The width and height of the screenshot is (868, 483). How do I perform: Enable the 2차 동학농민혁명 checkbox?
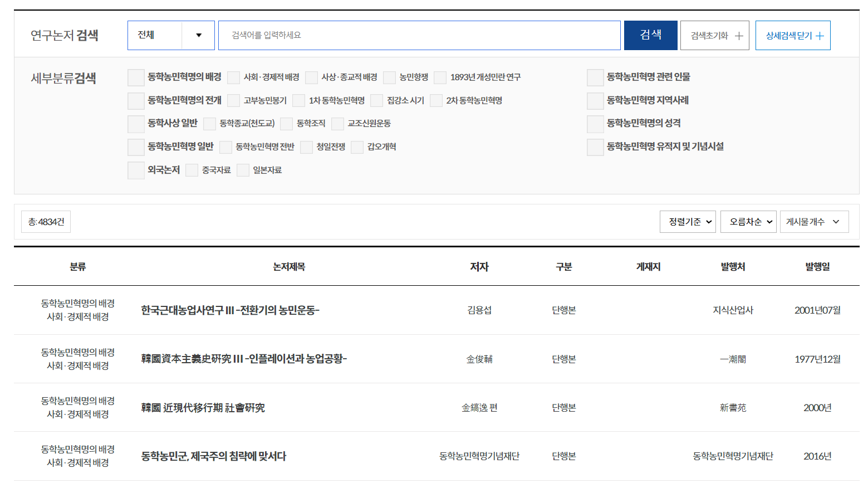pos(437,101)
